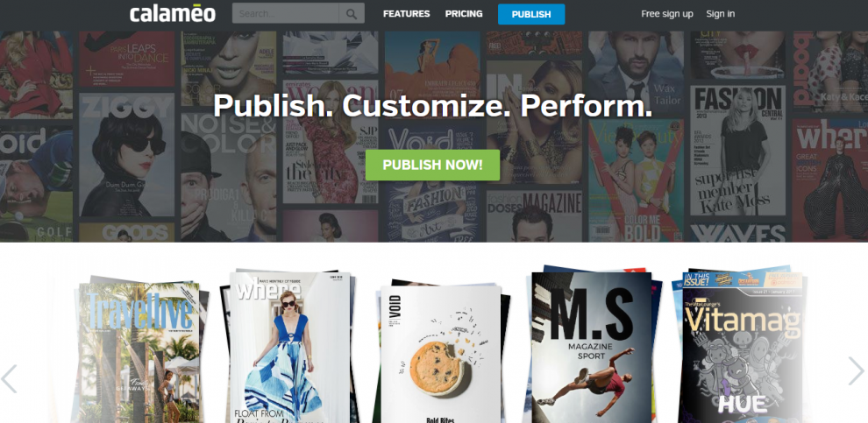Open the Sign in link

tap(720, 14)
